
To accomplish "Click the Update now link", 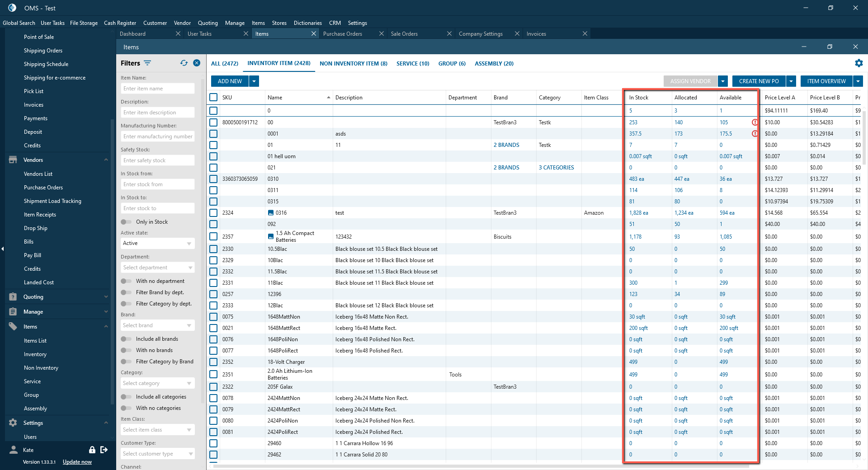I will 77,462.
